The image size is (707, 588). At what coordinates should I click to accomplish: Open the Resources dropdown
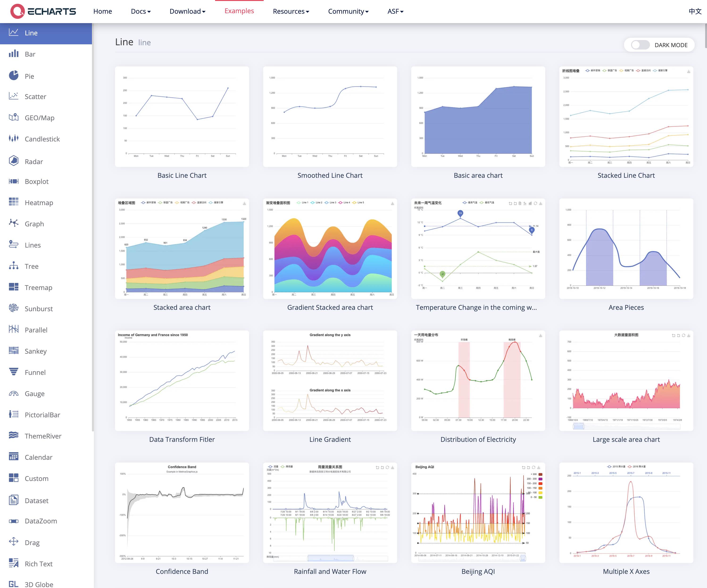[x=291, y=11]
